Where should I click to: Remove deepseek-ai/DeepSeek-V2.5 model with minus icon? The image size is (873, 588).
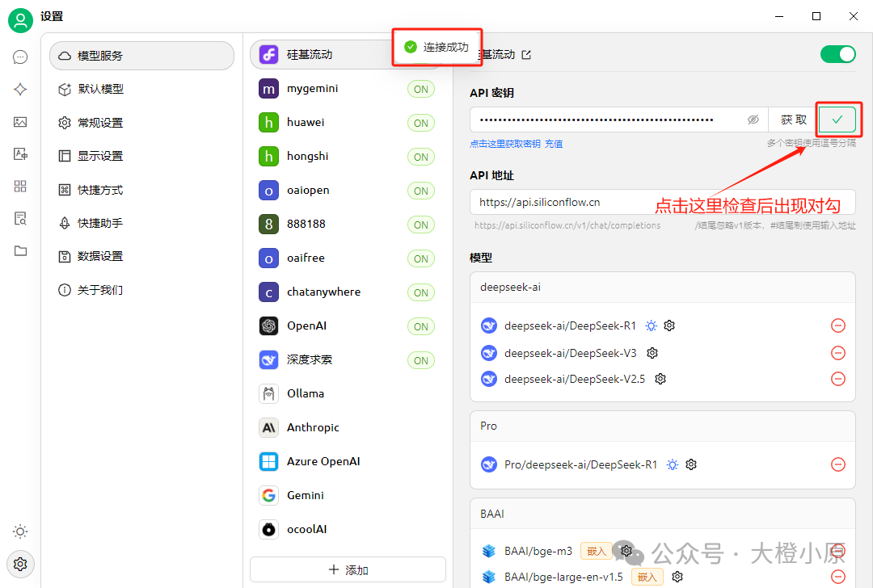coord(838,379)
